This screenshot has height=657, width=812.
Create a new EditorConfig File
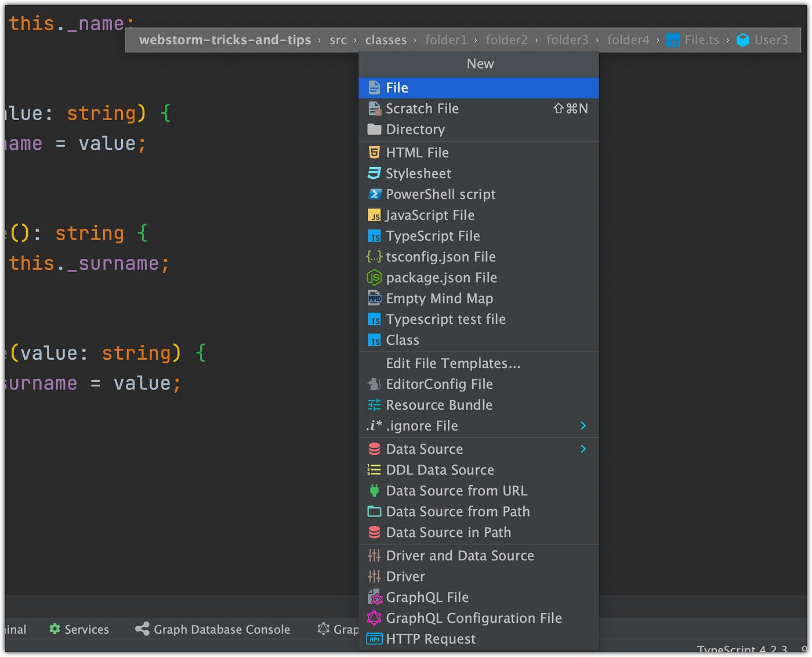[x=439, y=384]
